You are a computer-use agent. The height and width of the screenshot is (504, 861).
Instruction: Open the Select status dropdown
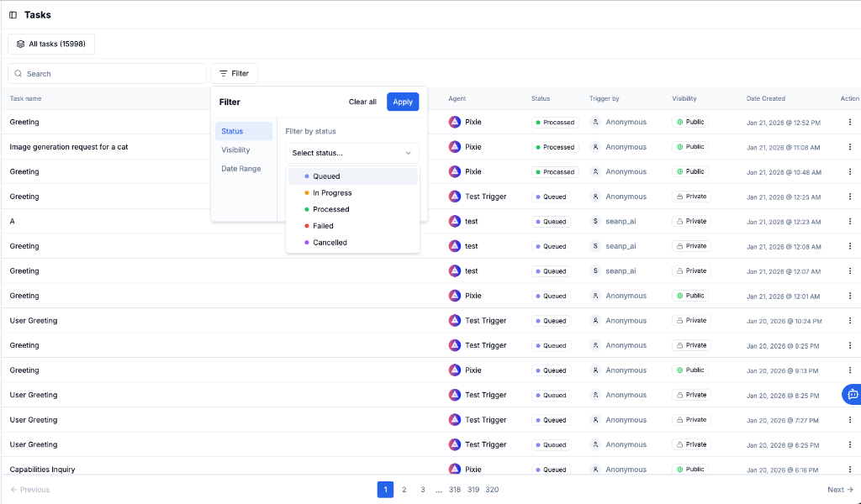tap(351, 153)
